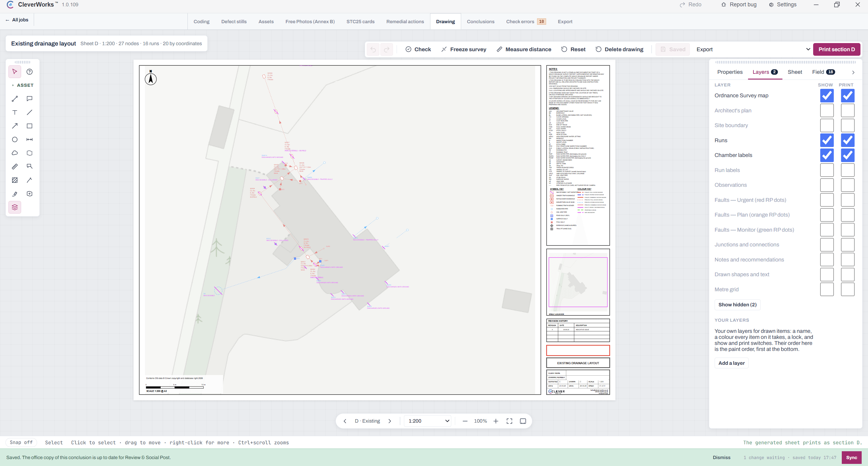The height and width of the screenshot is (466, 868).
Task: Click Delete drawing
Action: (x=620, y=49)
